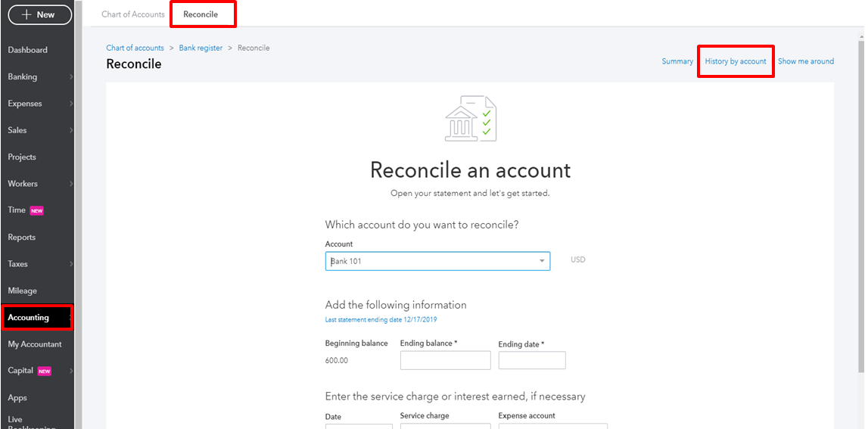Open History by account link
This screenshot has height=429, width=868.
[736, 61]
